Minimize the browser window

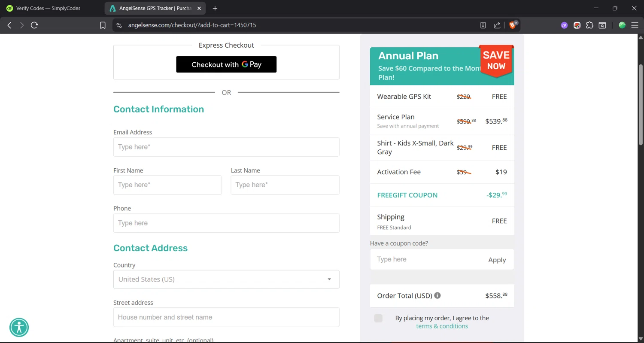(x=596, y=8)
